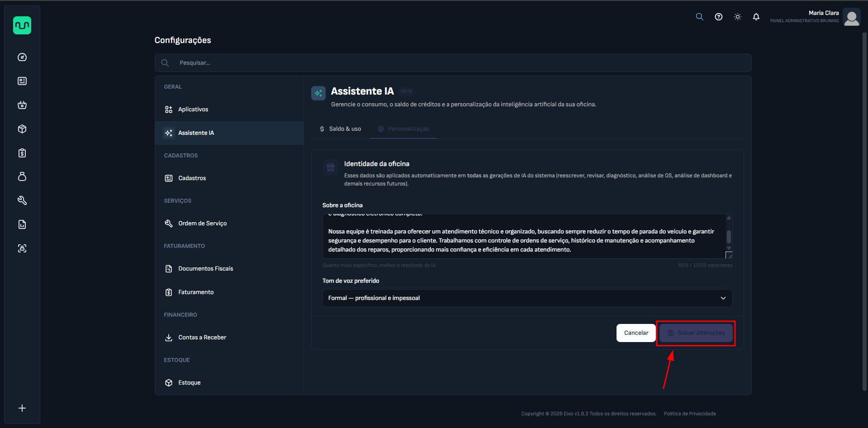Open the help question mark icon
Image resolution: width=868 pixels, height=428 pixels.
(719, 17)
